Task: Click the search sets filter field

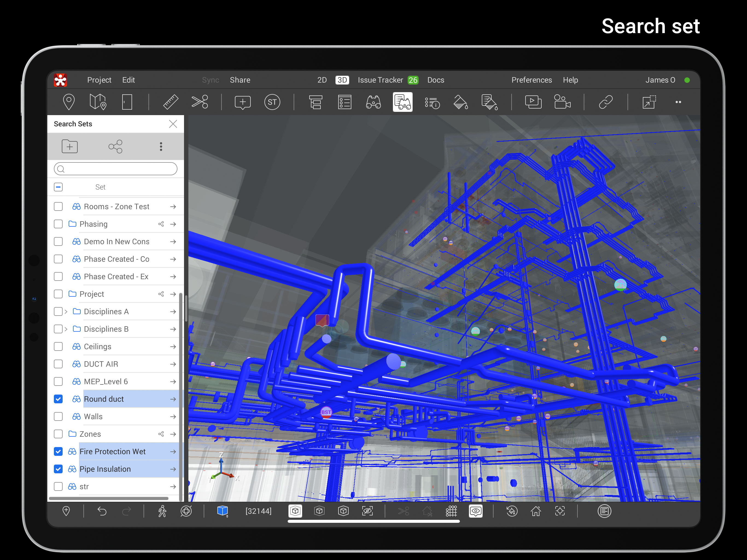Action: [x=115, y=169]
